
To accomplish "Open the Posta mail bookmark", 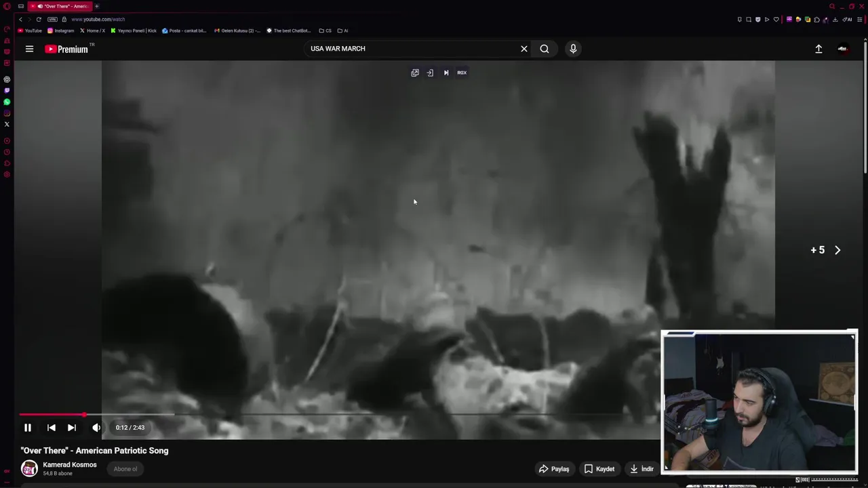I will 184,30.
